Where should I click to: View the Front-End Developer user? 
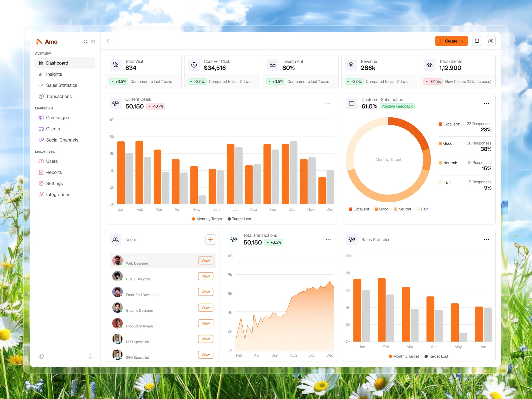206,292
